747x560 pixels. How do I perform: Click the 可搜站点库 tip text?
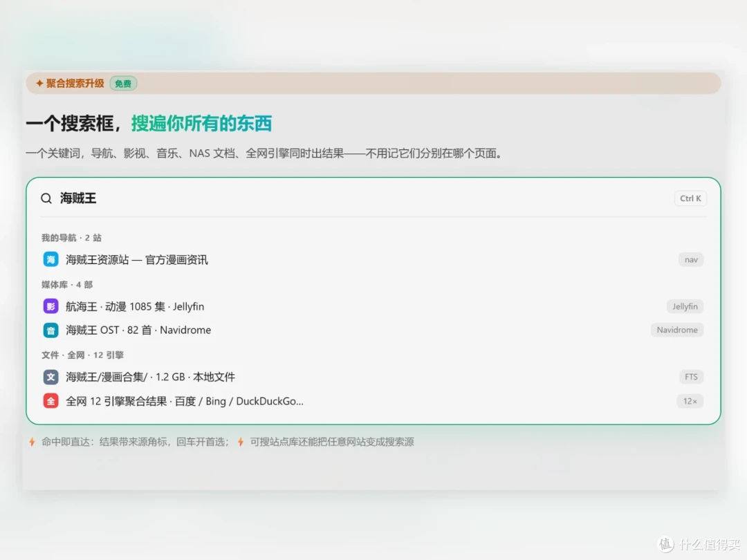pyautogui.click(x=332, y=442)
